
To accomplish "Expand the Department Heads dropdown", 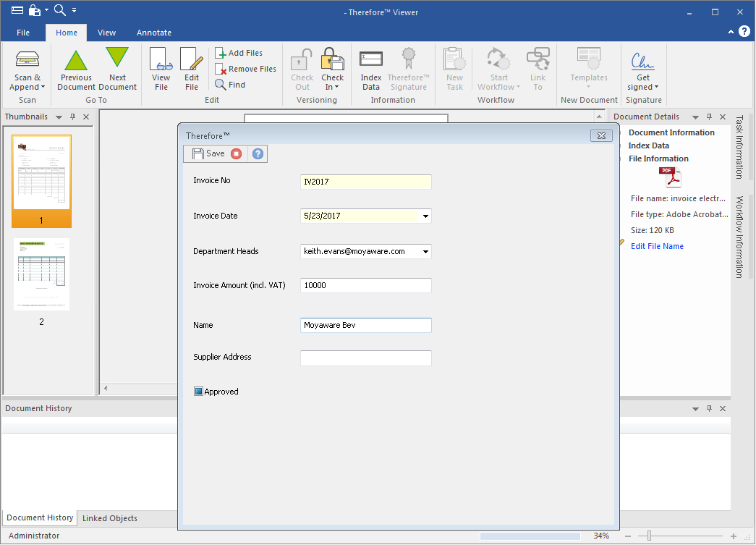I will click(425, 252).
